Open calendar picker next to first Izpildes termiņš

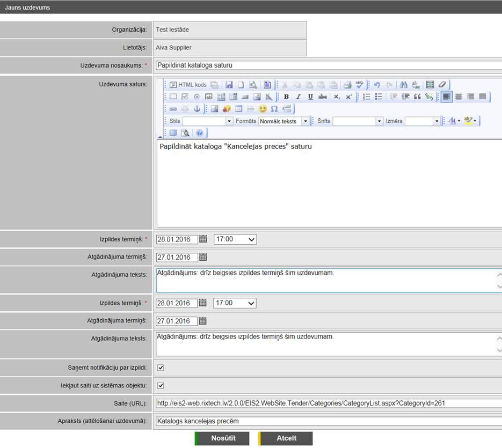(x=203, y=239)
